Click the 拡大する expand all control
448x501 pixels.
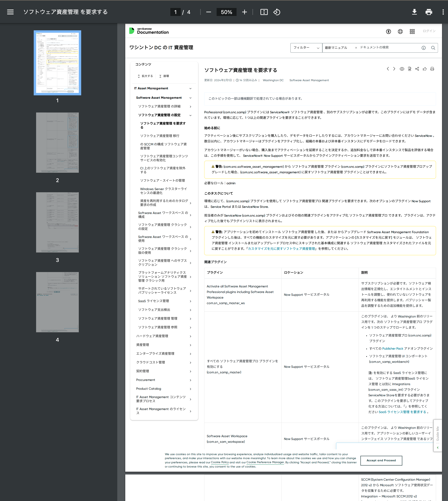point(145,76)
